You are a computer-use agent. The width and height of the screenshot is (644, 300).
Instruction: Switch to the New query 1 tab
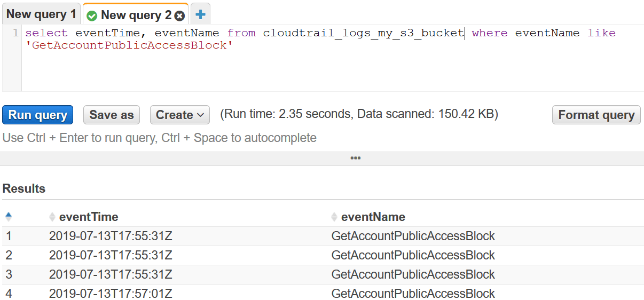coord(41,14)
